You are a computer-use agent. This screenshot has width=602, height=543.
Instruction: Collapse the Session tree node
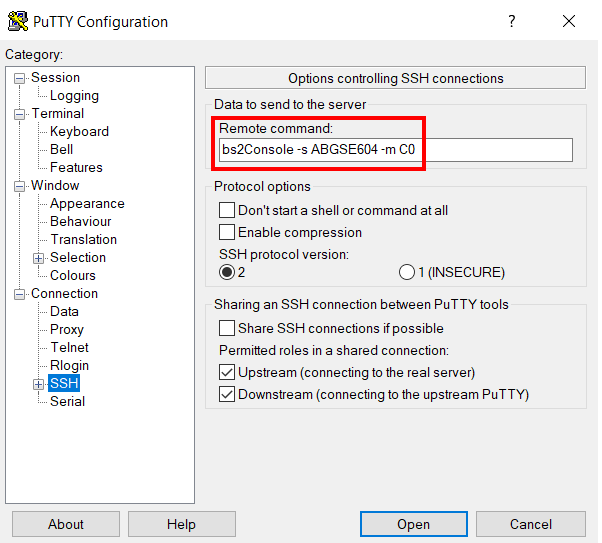[x=21, y=78]
